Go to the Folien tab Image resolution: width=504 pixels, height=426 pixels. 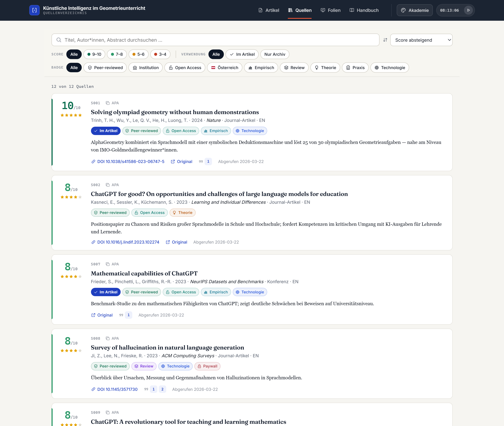tap(331, 10)
